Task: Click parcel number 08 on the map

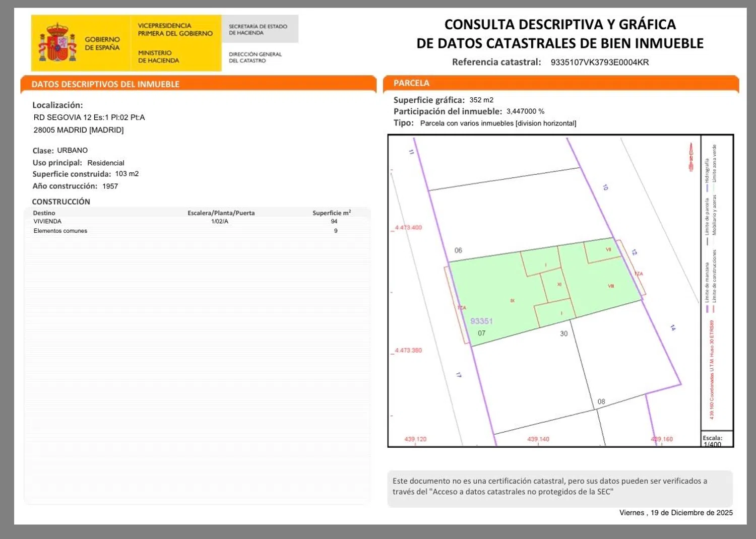Action: point(601,401)
